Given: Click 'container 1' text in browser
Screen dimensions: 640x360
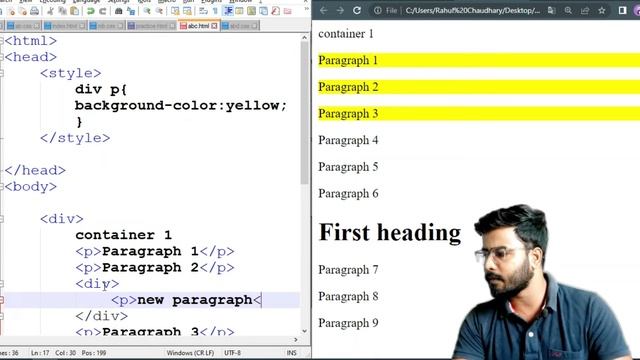Looking at the screenshot, I should point(346,33).
